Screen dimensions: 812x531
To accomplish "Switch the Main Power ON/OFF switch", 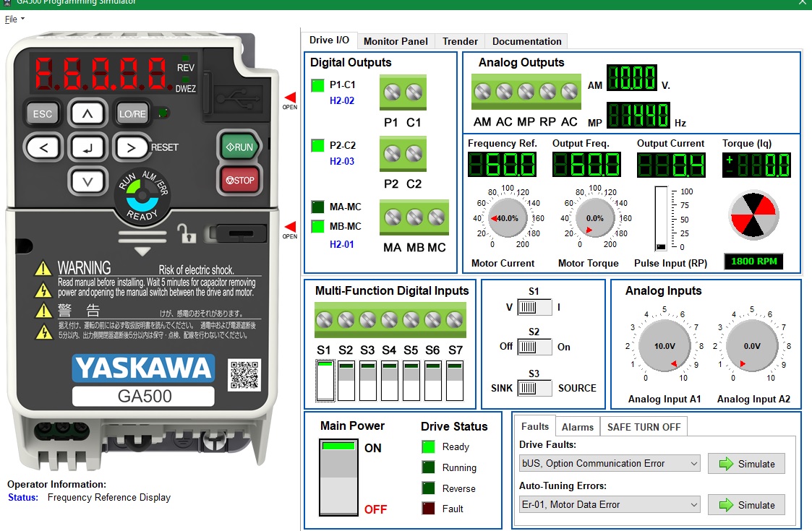I will coord(338,477).
